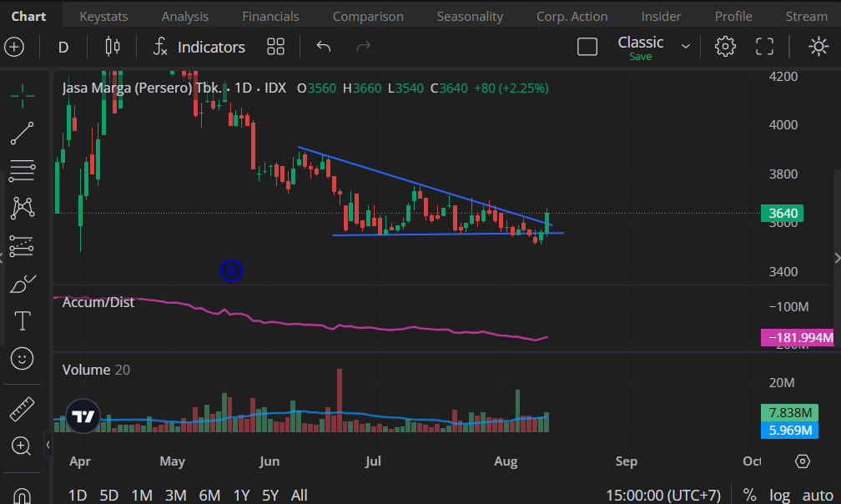Set range to 1M
Screen dimensions: 841x504
[x=142, y=495]
